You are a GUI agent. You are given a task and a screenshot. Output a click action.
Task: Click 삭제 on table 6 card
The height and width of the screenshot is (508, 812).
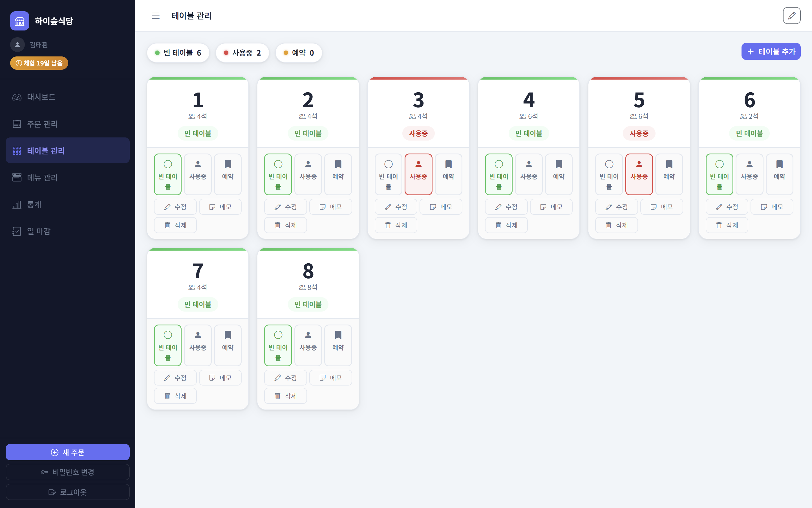coord(727,225)
